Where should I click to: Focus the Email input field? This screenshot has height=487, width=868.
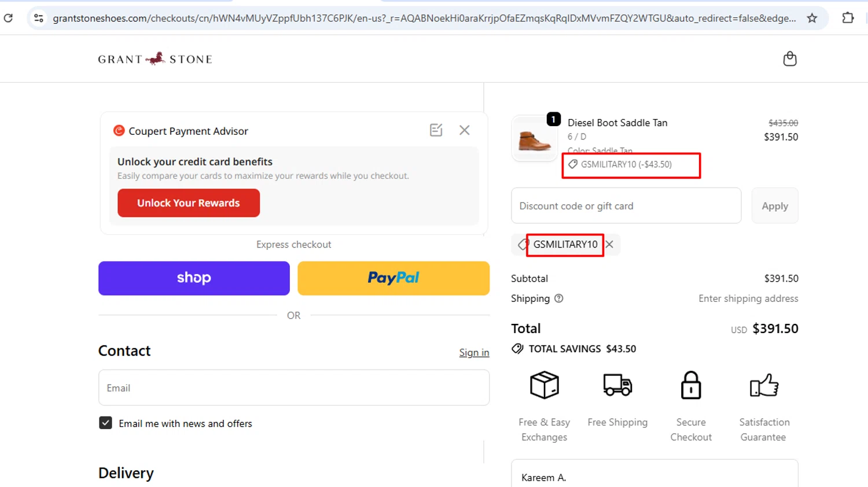click(294, 388)
